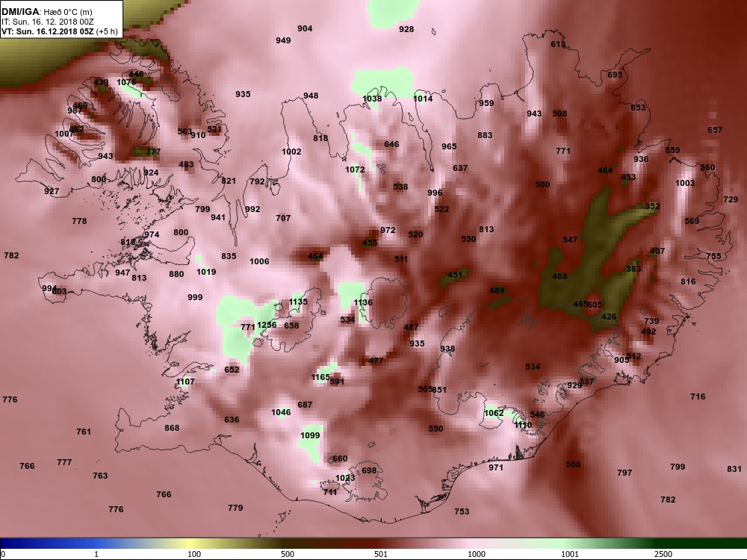Click the map value 927

[52, 191]
